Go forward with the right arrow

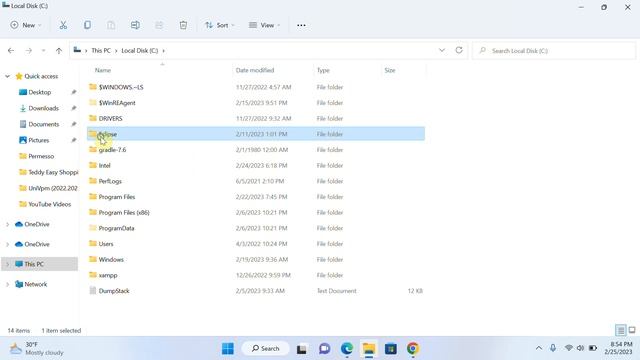(x=29, y=51)
